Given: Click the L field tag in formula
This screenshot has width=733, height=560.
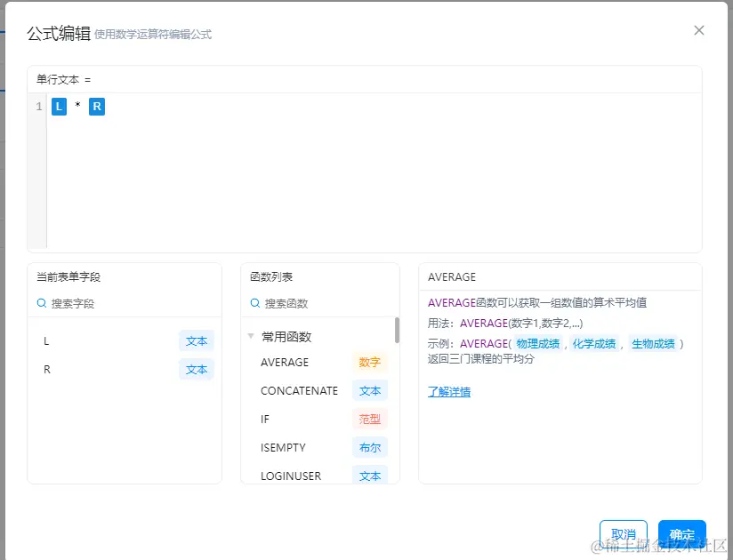Looking at the screenshot, I should 59,107.
